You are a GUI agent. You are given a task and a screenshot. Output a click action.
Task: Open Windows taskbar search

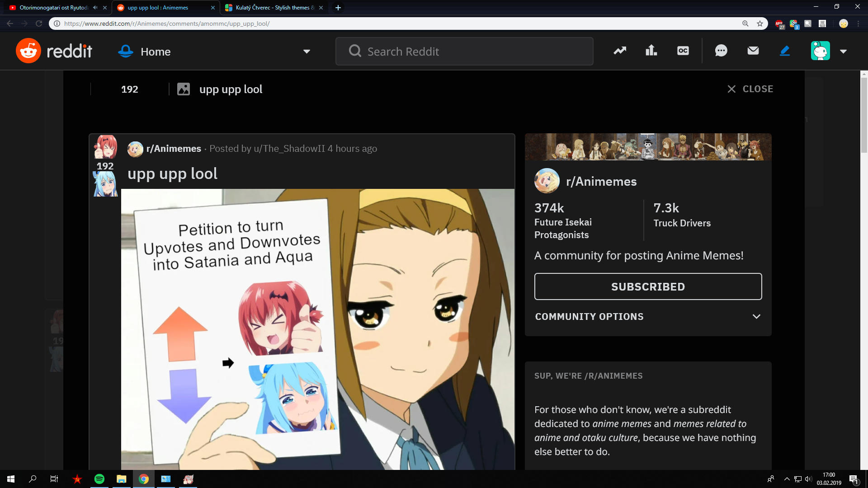click(x=33, y=479)
